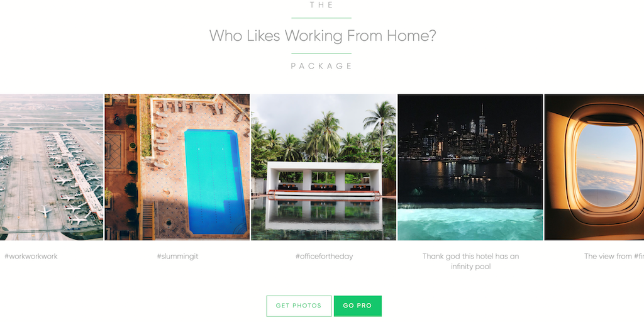The width and height of the screenshot is (644, 322).
Task: Click the white pavilion in the photo
Action: pos(324,178)
